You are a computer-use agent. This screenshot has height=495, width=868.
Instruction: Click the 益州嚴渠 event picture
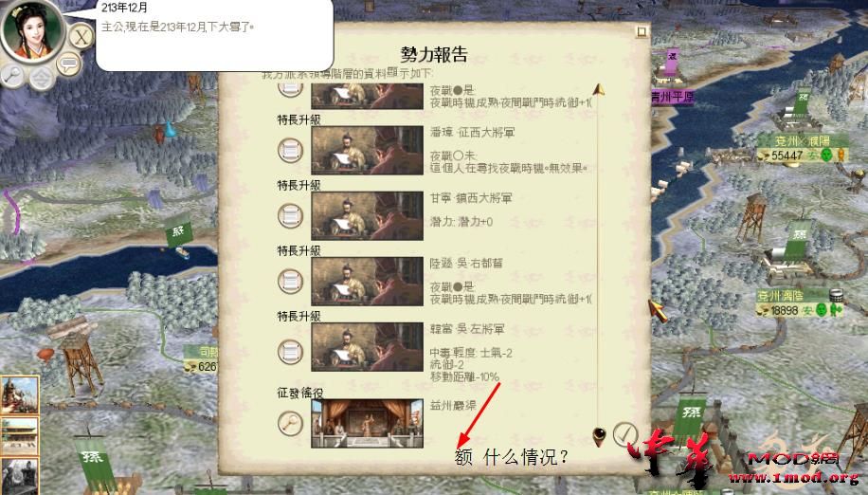tap(367, 424)
